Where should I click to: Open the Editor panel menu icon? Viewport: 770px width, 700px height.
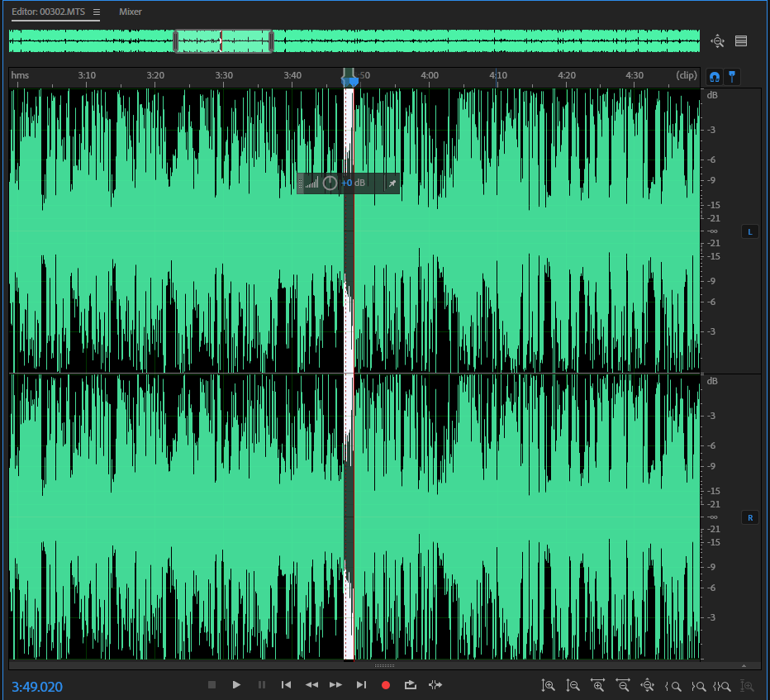[97, 12]
